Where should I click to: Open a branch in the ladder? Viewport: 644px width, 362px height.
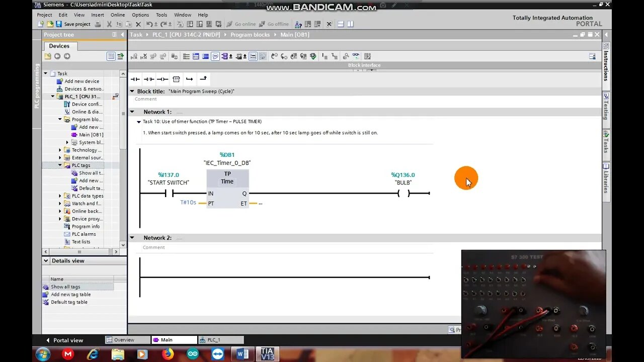click(190, 79)
